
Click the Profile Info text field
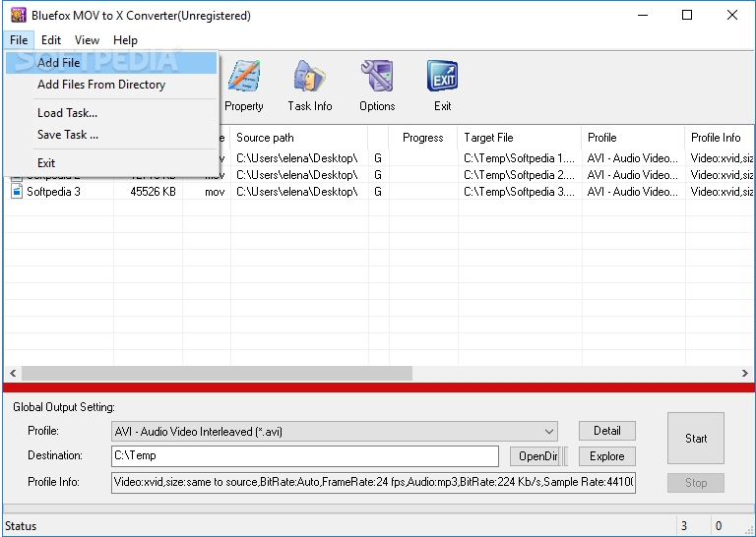373,482
